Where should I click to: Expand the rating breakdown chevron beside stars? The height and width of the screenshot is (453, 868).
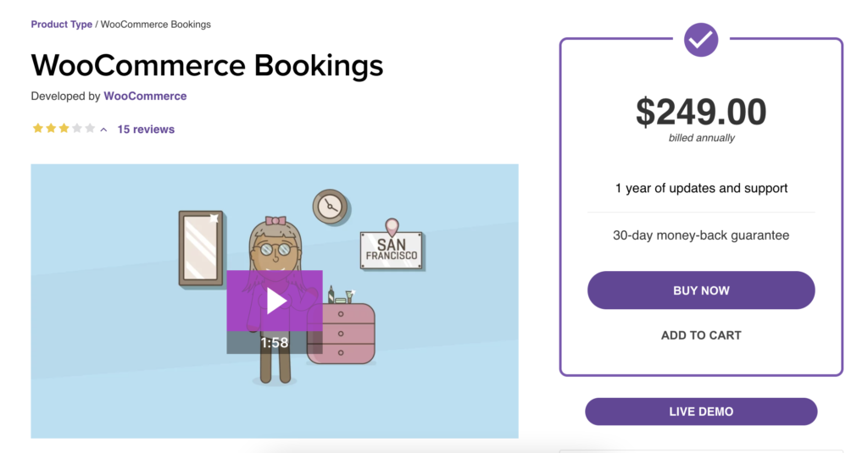[x=103, y=130]
